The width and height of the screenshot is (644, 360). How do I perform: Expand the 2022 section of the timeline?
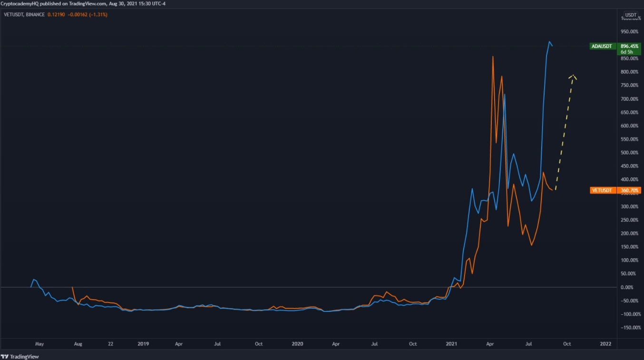[605, 343]
